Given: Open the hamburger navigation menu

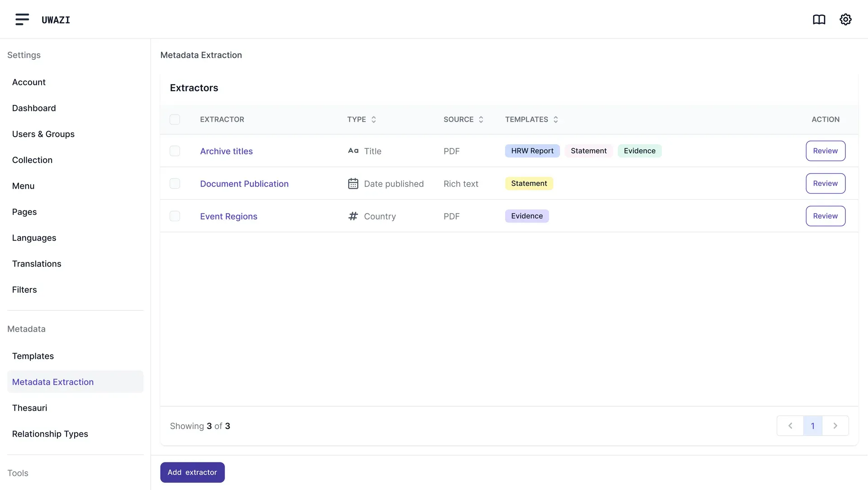Looking at the screenshot, I should (x=21, y=19).
